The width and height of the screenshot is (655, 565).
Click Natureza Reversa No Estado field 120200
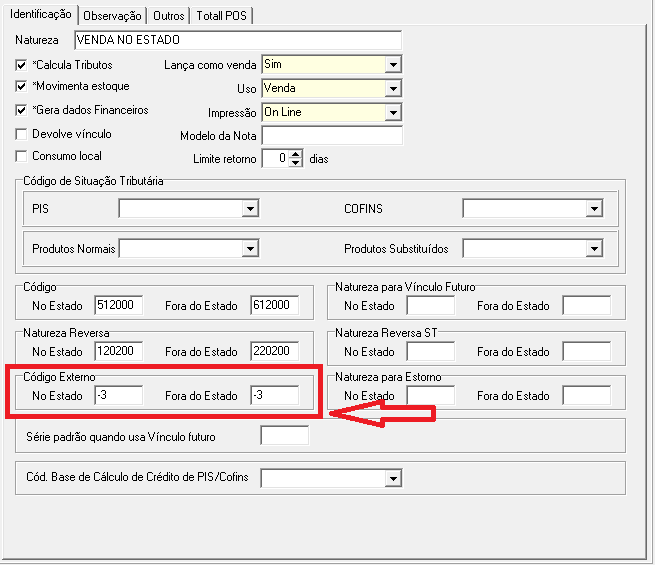pyautogui.click(x=119, y=351)
